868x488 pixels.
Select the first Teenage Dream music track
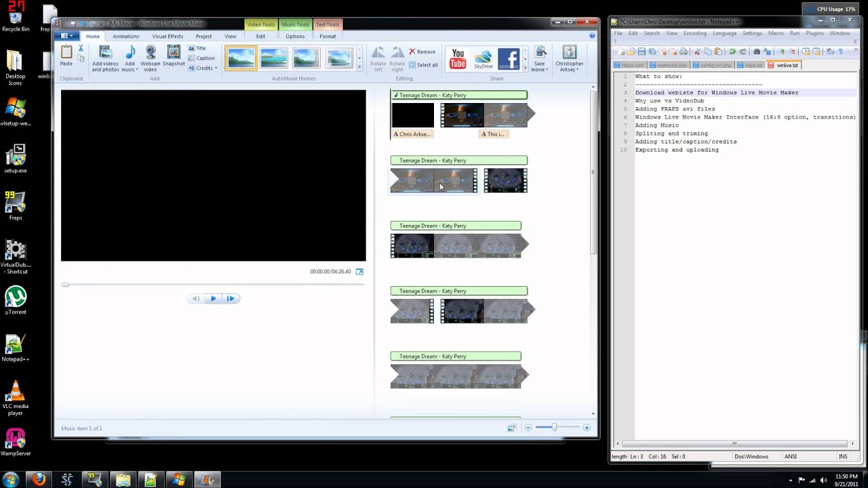458,95
